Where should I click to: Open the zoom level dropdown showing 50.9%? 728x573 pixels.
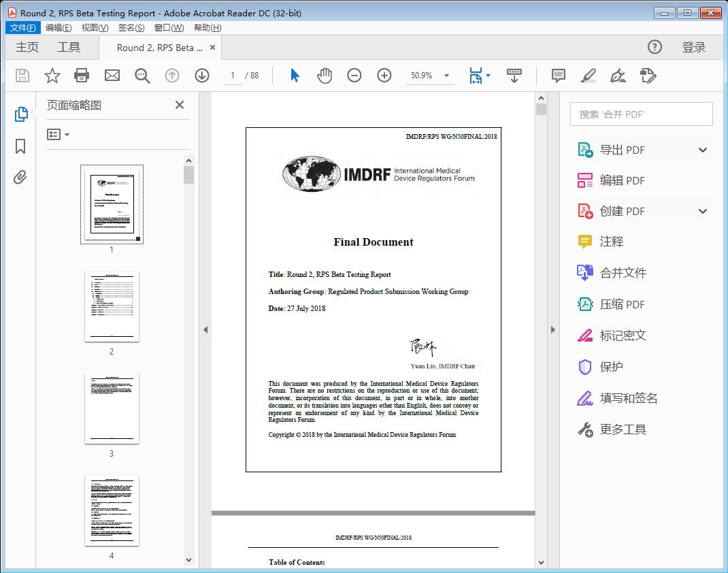[x=446, y=76]
